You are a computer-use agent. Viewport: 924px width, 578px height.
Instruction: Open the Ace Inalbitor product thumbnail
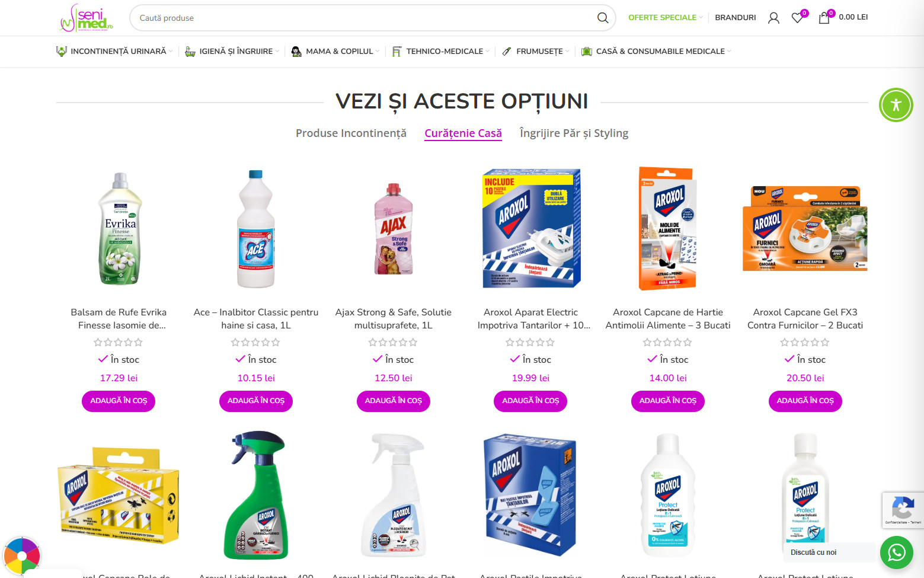(x=256, y=229)
